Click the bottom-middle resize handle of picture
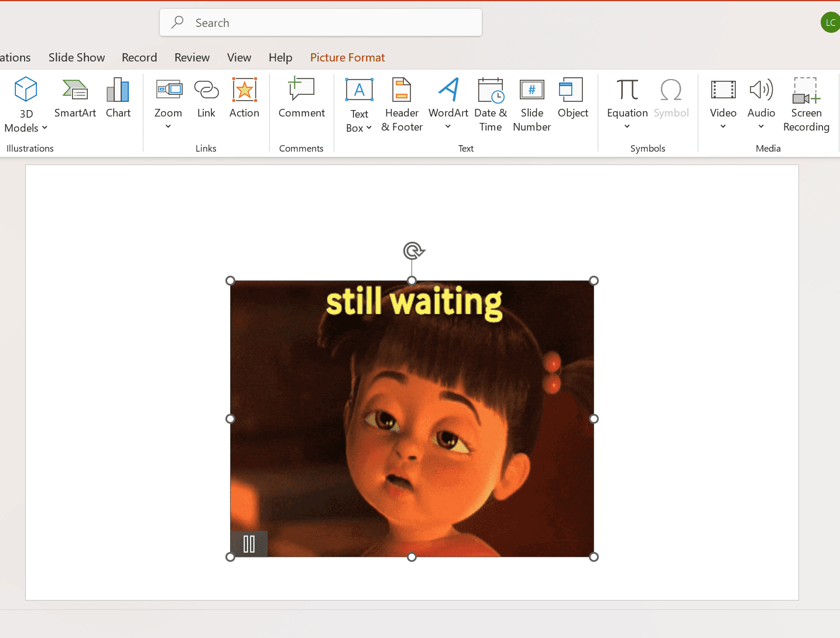Image resolution: width=840 pixels, height=638 pixels. click(412, 557)
